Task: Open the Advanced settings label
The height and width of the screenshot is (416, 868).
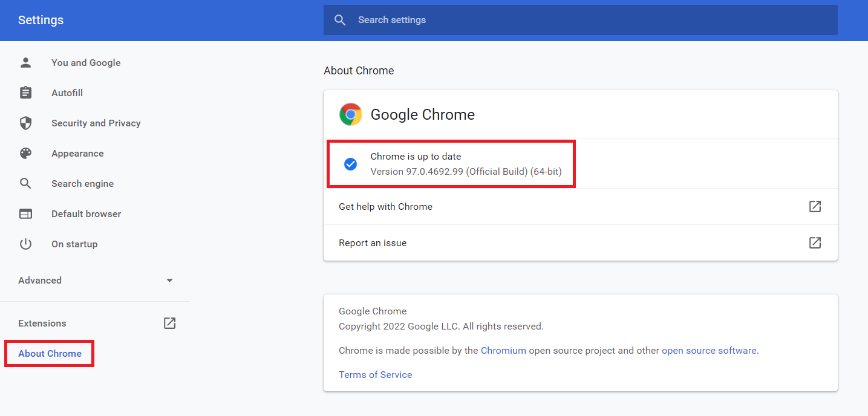Action: click(40, 280)
